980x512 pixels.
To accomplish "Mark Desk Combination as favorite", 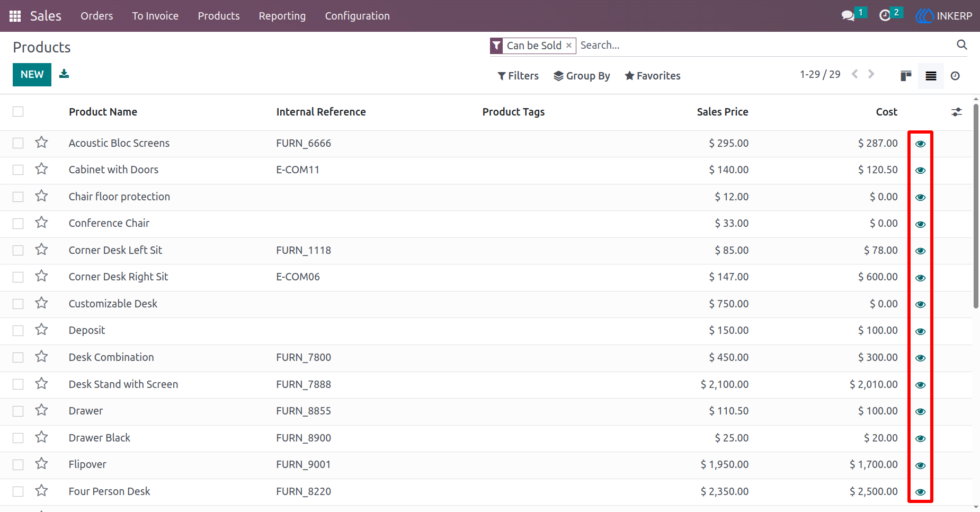I will (x=41, y=357).
